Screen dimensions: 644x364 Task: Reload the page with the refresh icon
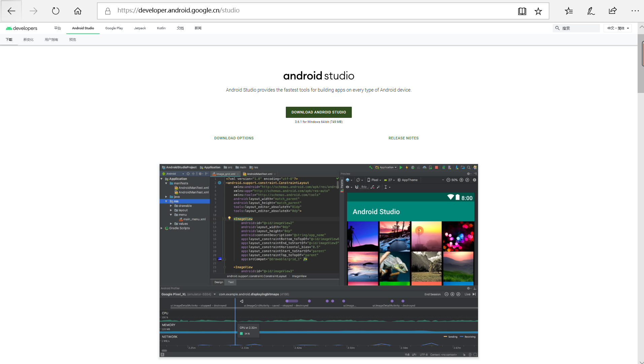[56, 11]
